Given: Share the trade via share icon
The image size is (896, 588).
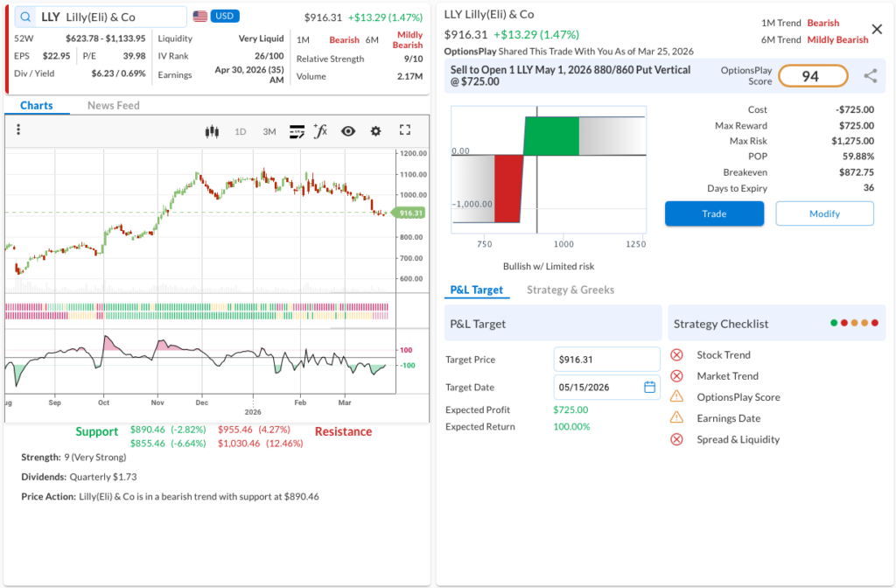Looking at the screenshot, I should click(870, 76).
